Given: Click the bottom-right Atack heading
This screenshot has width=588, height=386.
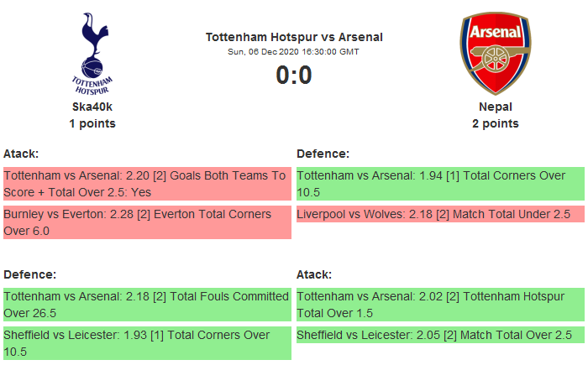Looking at the screenshot, I should click(314, 274).
